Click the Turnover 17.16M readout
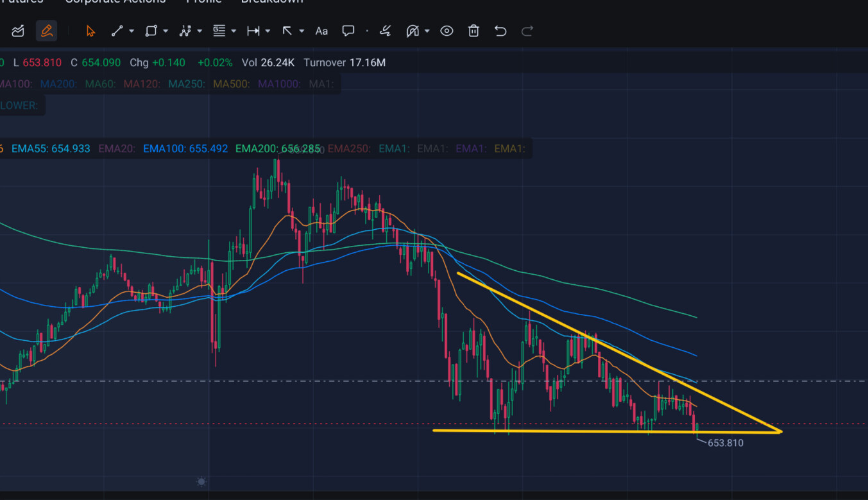 [345, 62]
